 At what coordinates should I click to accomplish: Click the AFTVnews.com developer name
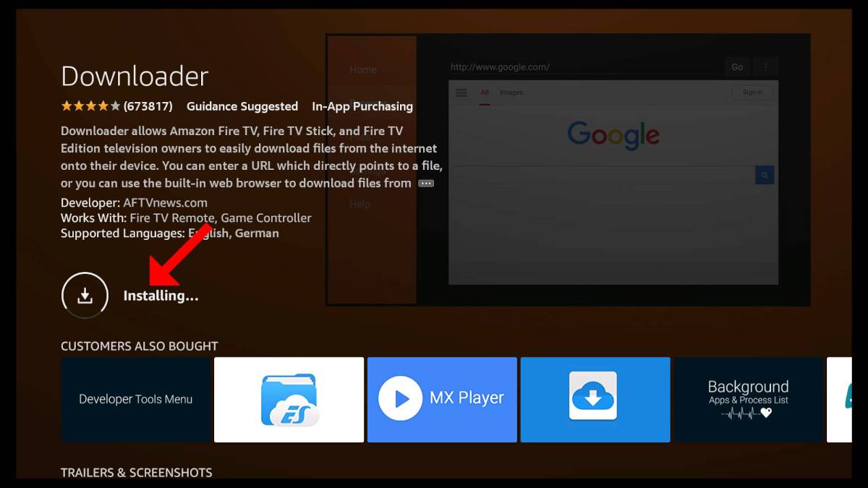click(x=165, y=202)
